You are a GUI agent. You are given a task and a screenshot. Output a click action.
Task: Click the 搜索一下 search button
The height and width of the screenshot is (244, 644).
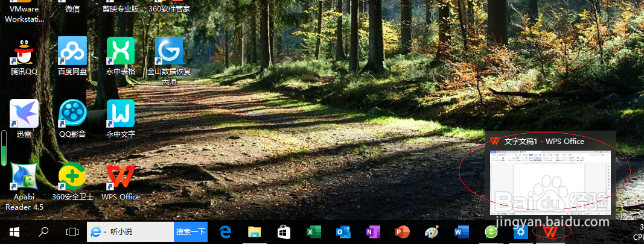(191, 232)
